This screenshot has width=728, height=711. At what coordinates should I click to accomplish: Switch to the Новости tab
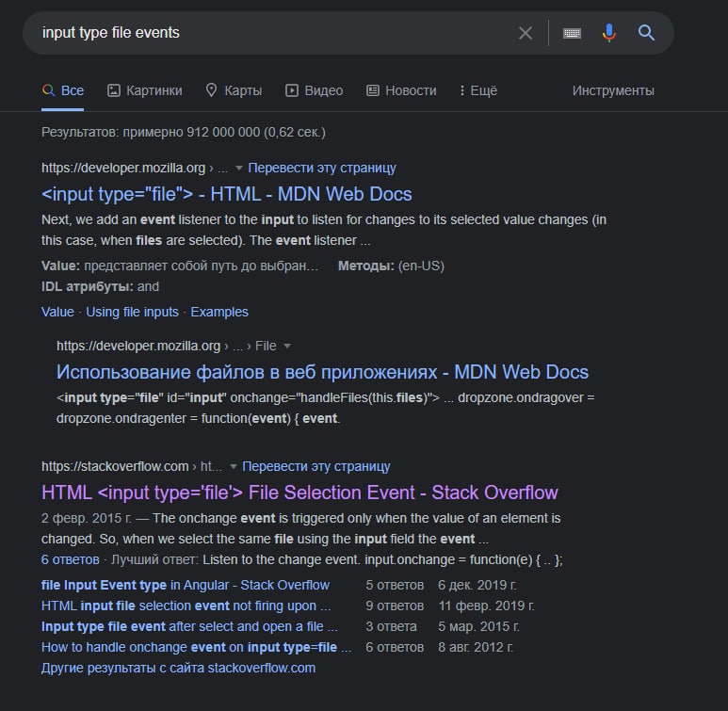point(401,90)
